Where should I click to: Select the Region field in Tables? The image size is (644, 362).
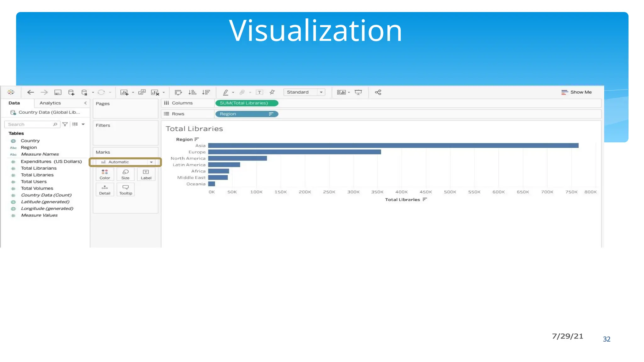coord(29,147)
